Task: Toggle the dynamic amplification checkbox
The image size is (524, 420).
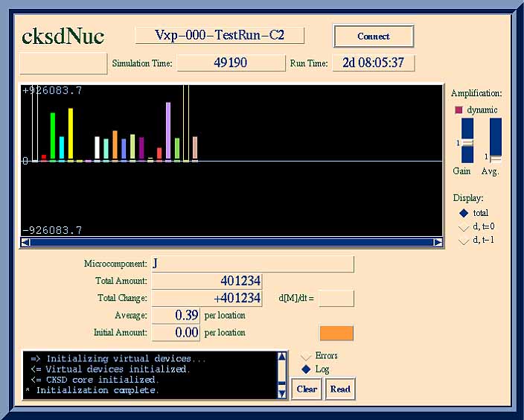Action: tap(458, 110)
